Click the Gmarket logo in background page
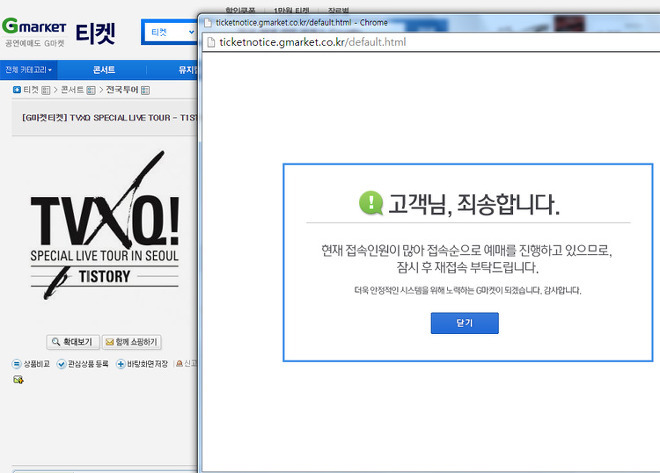 (34, 27)
